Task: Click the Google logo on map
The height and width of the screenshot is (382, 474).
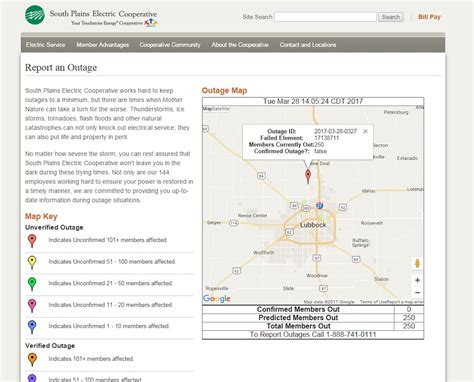Action: point(217,299)
